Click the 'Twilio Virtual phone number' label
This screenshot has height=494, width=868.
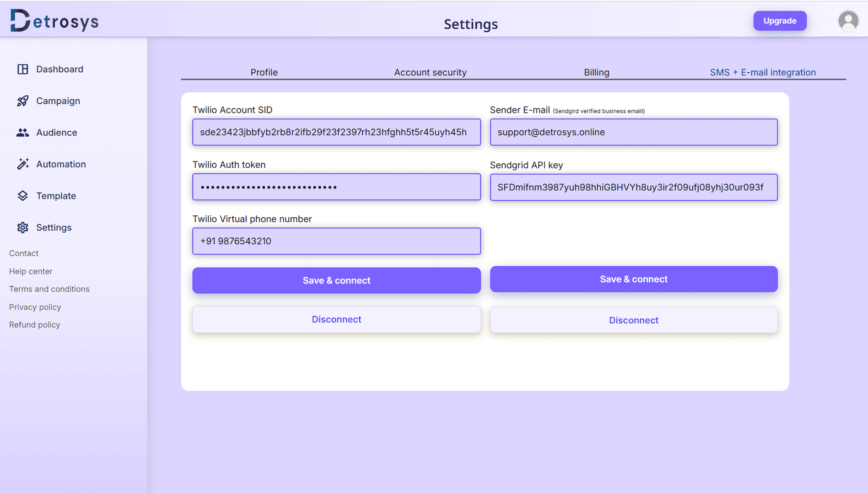(x=252, y=219)
